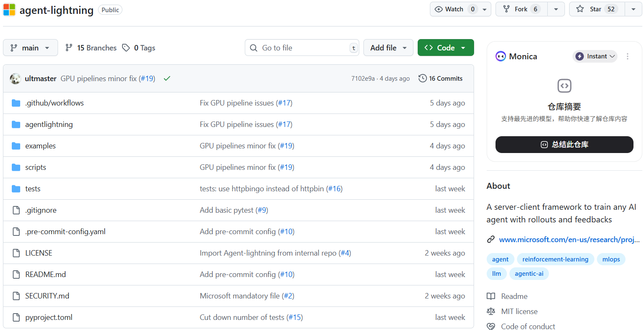
Task: Open the pyproject.toml file name
Action: 49,317
